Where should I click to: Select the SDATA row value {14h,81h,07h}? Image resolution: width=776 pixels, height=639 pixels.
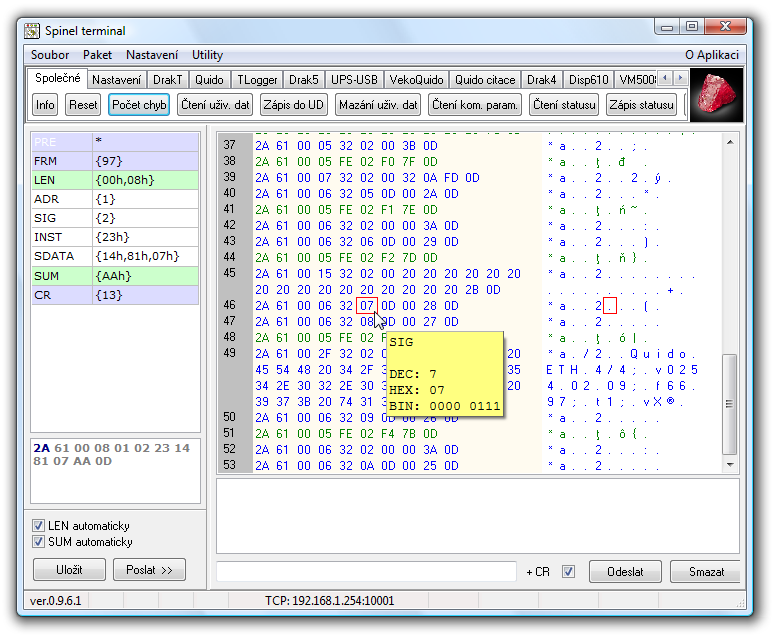click(146, 256)
